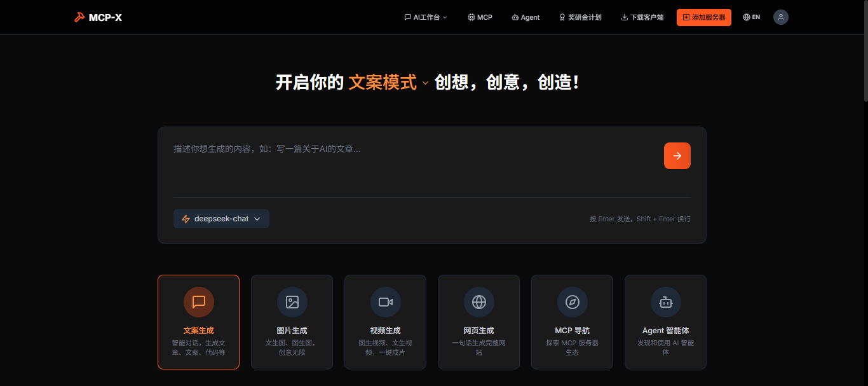Open 图片生成 via its image icon

tap(292, 302)
